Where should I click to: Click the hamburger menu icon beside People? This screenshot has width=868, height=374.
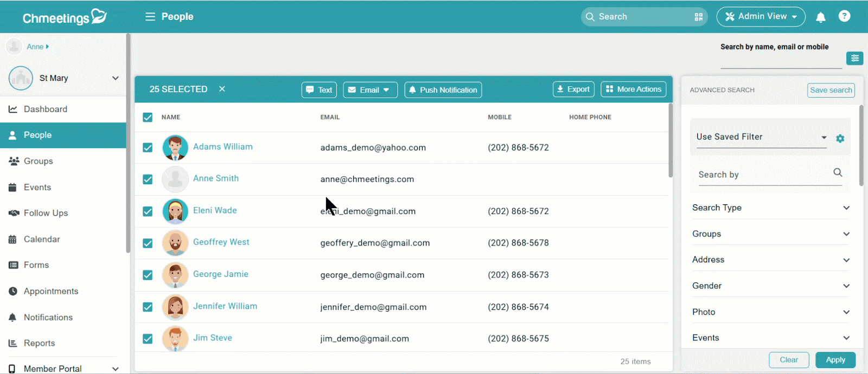click(150, 17)
